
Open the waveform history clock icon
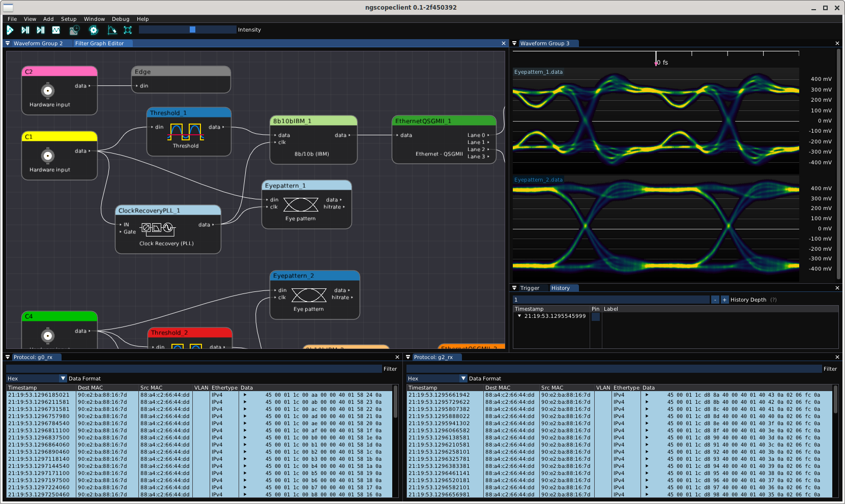pos(74,30)
